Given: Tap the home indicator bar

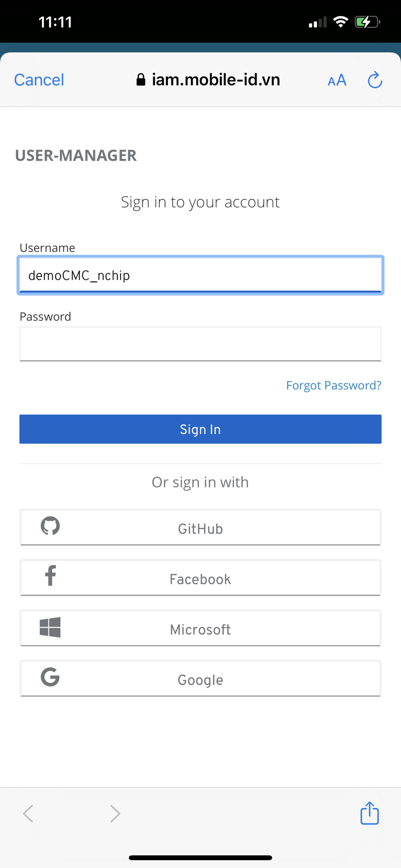Looking at the screenshot, I should [200, 858].
